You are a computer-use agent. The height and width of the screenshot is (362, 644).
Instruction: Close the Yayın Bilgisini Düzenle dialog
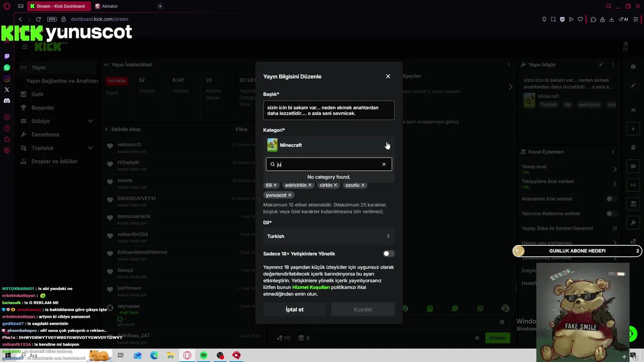click(x=388, y=76)
